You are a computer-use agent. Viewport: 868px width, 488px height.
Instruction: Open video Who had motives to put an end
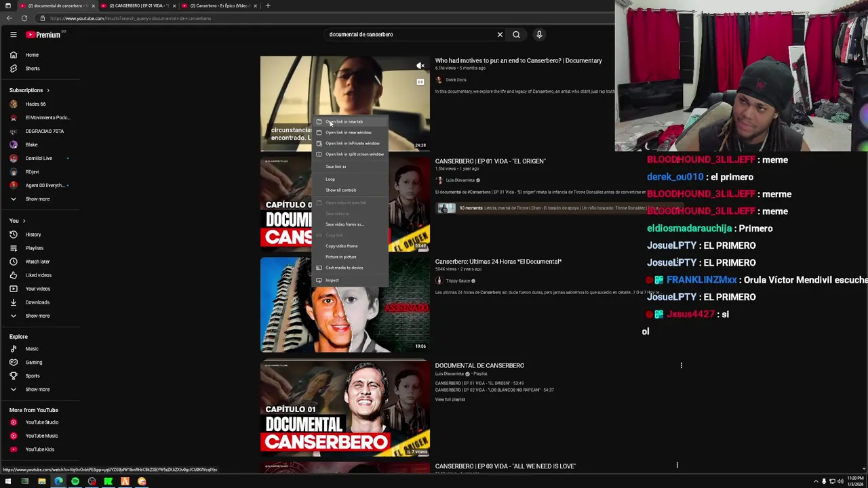coord(518,61)
